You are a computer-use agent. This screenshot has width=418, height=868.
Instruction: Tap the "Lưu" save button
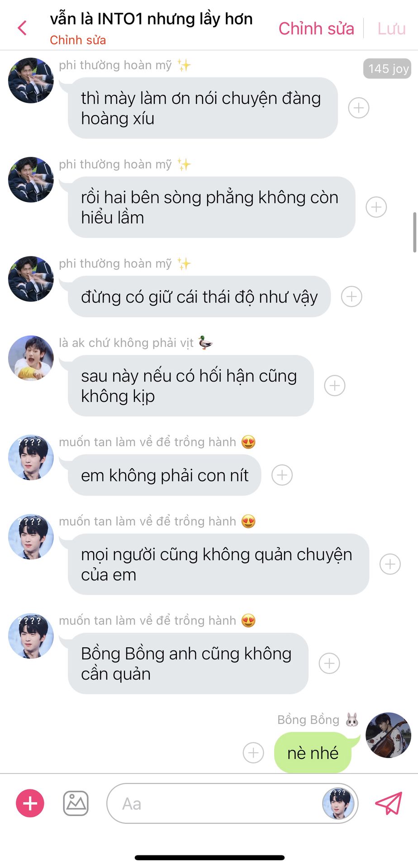tap(392, 28)
